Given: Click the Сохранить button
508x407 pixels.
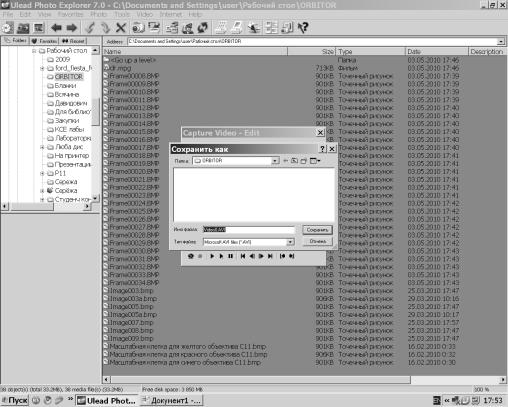Looking at the screenshot, I should tap(317, 230).
